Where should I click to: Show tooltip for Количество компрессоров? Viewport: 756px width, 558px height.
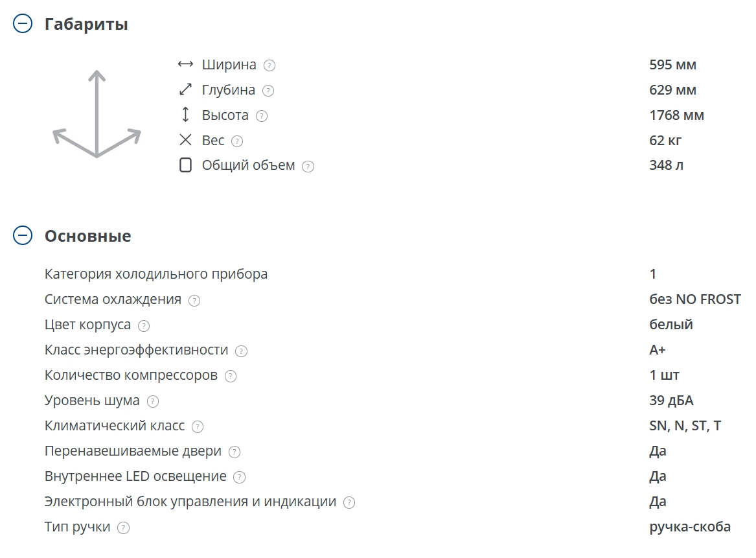pos(231,376)
